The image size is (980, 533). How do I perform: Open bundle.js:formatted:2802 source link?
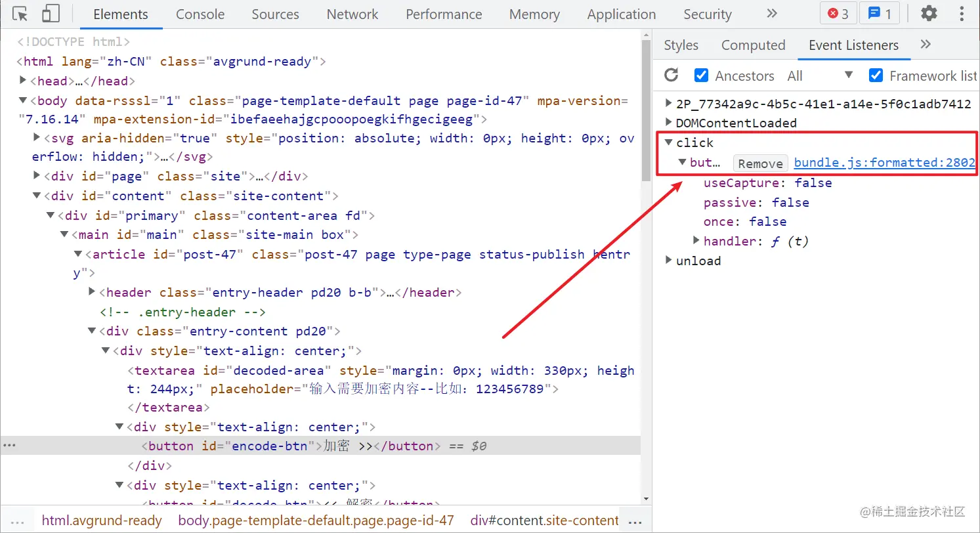click(x=884, y=163)
